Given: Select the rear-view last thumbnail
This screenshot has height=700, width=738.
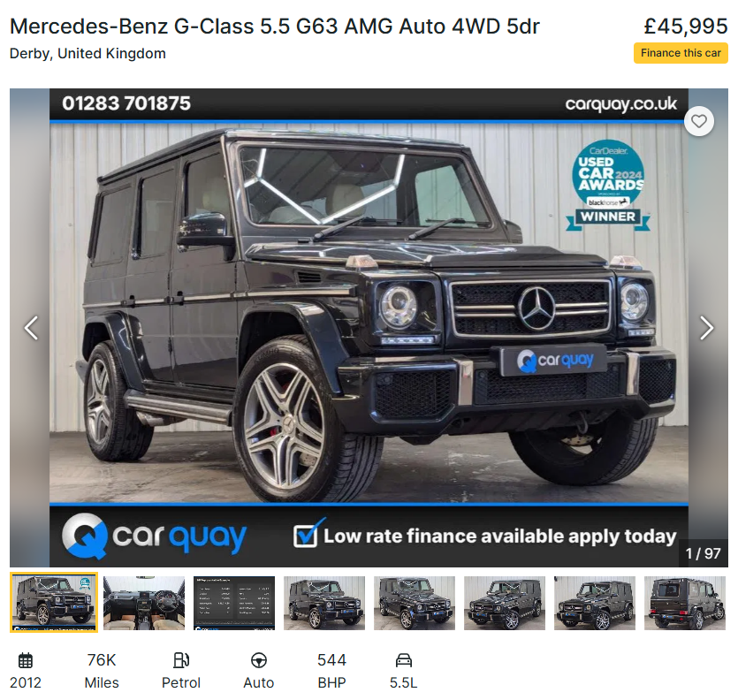Looking at the screenshot, I should 685,603.
